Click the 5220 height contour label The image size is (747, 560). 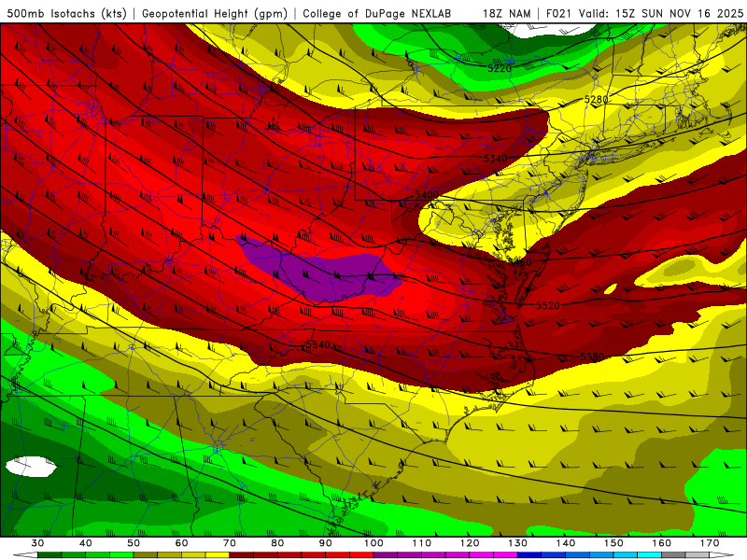pos(499,68)
